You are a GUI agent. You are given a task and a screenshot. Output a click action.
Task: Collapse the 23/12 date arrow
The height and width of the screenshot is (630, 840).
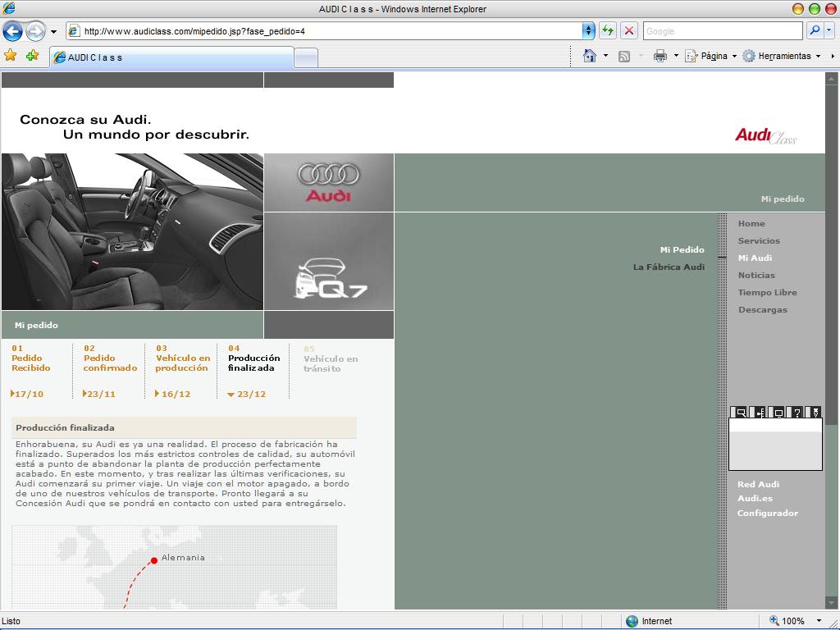point(231,395)
